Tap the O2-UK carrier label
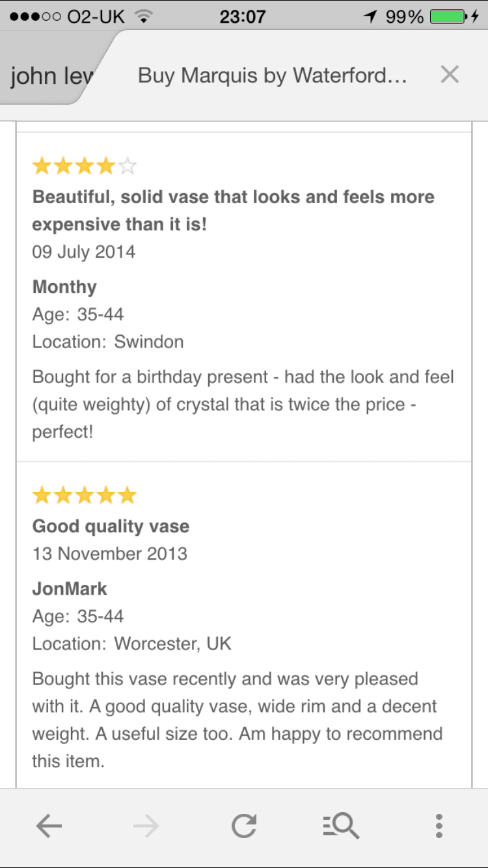The width and height of the screenshot is (488, 868). click(x=96, y=16)
